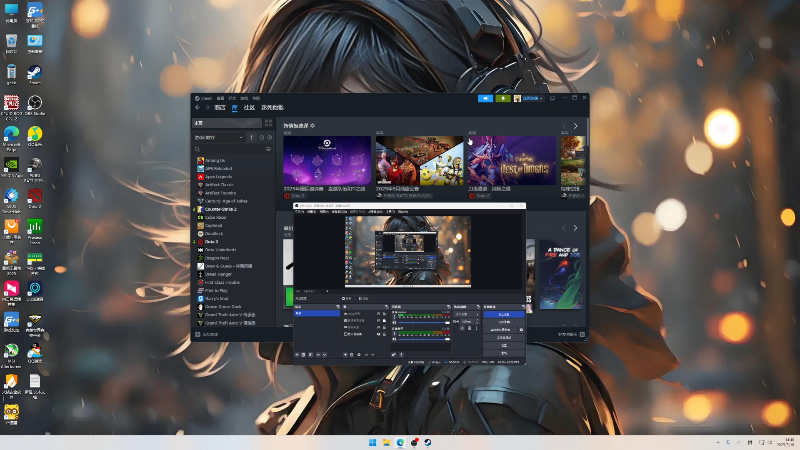Toggle visibility eye of third OBS source

coord(379,328)
